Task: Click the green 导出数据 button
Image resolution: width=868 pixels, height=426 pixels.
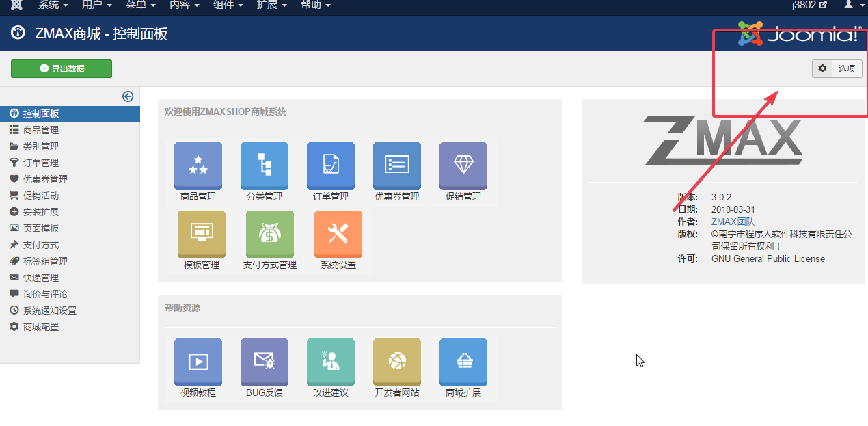Action: point(62,68)
